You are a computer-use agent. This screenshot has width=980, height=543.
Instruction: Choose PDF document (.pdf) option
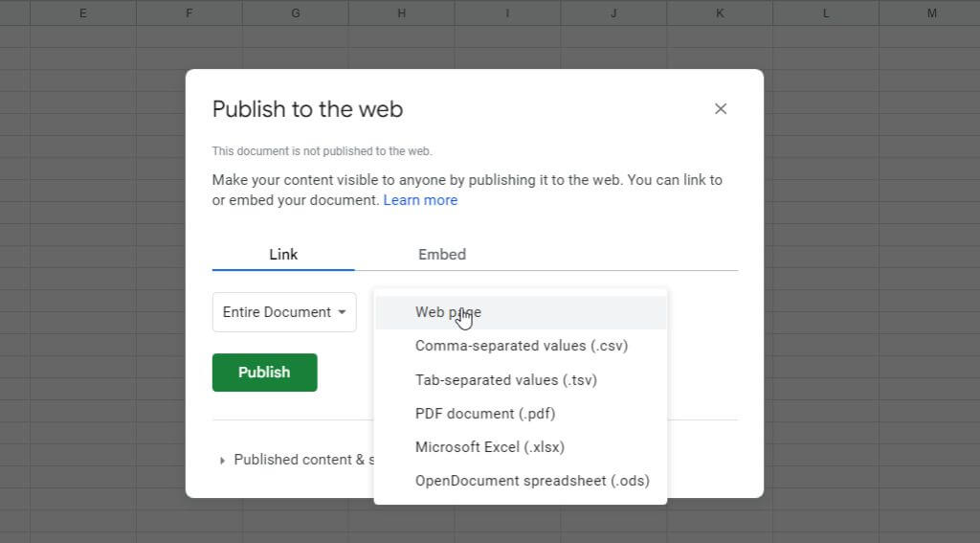click(x=484, y=414)
